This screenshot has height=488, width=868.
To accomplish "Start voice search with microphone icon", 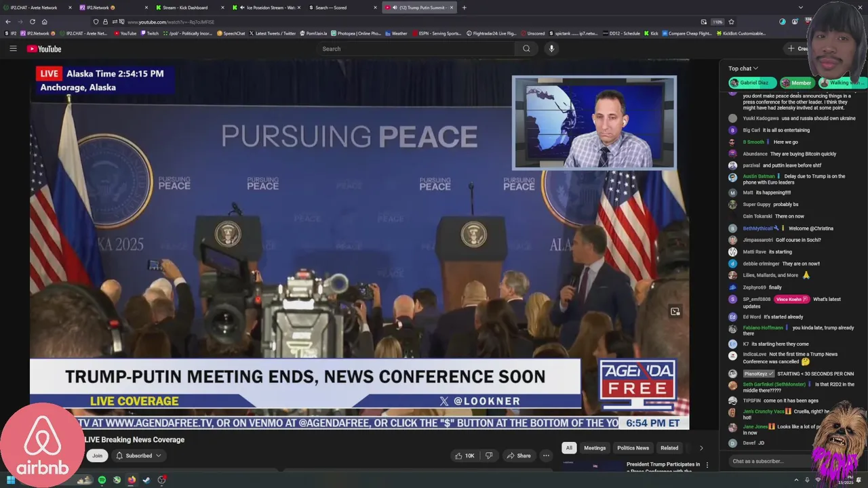I will (x=551, y=49).
